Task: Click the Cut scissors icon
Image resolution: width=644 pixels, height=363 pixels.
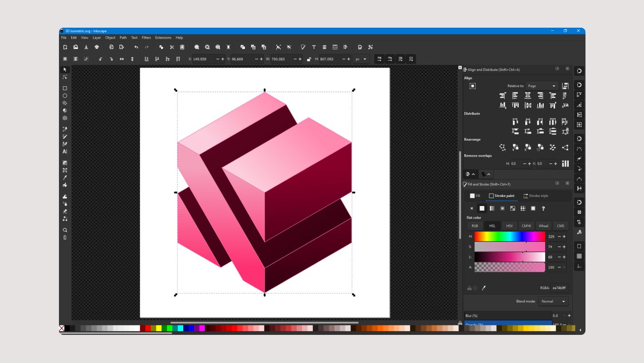Action: (172, 47)
